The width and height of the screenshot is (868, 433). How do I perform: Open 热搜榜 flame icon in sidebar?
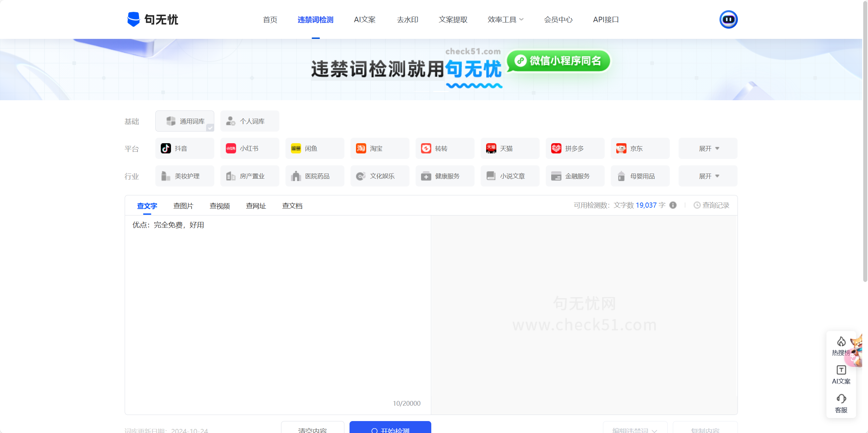pos(841,342)
